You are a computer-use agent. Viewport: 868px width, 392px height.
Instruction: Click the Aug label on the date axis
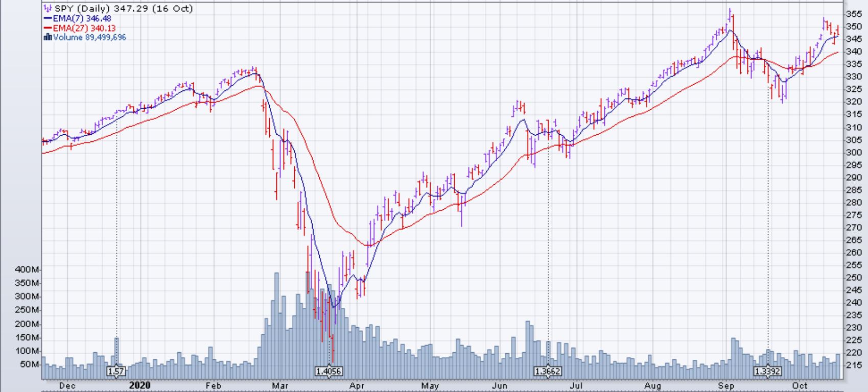click(652, 386)
